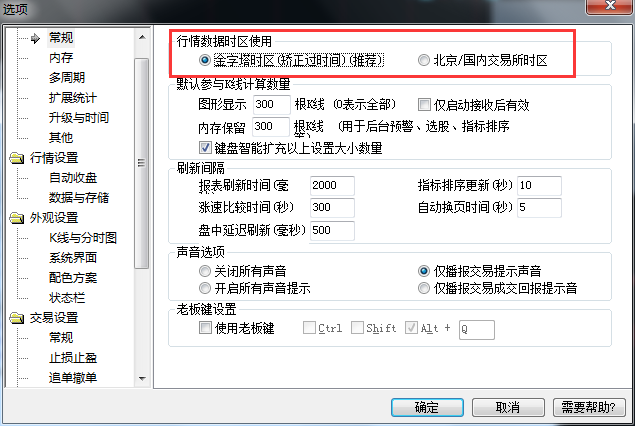This screenshot has height=426, width=635.
Task: Open 多周期 tree item
Action: [67, 77]
